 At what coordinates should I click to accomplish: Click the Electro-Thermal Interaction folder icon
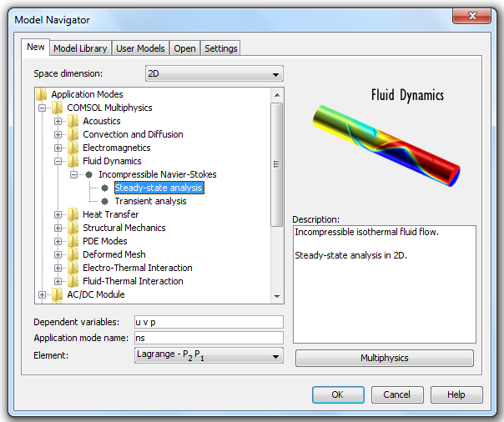coord(73,268)
